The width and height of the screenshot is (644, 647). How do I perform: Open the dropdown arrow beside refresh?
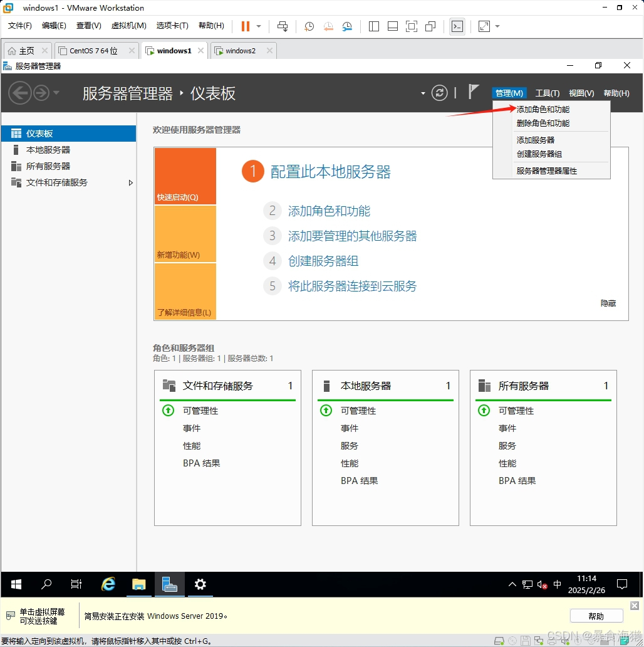(423, 93)
